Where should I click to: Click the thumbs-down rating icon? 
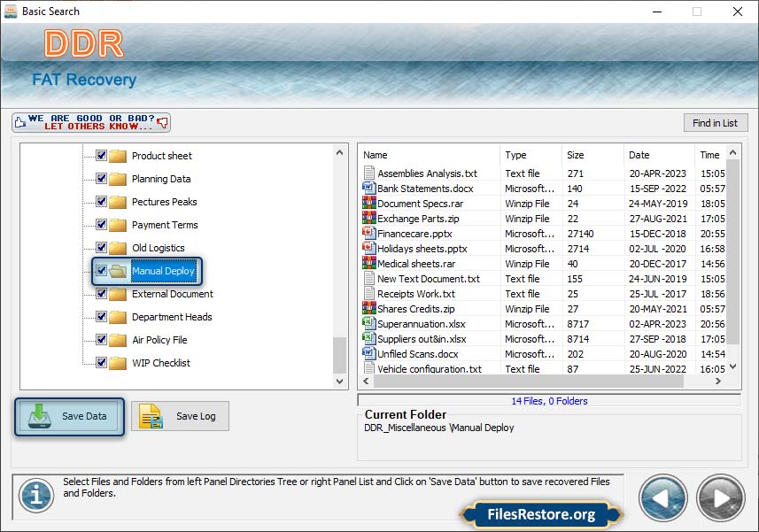pyautogui.click(x=163, y=122)
